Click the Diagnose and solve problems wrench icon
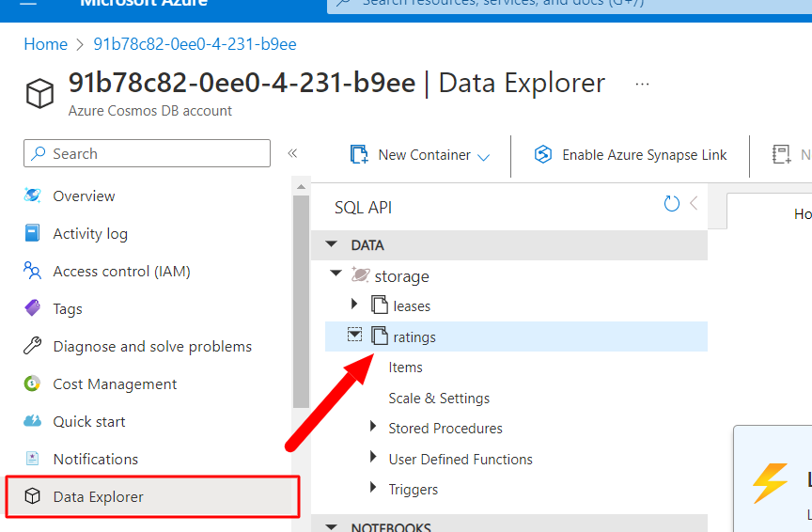812x532 pixels. click(x=32, y=346)
